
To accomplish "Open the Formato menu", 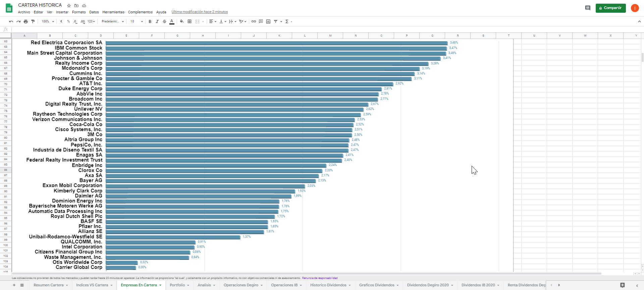I will (x=79, y=12).
